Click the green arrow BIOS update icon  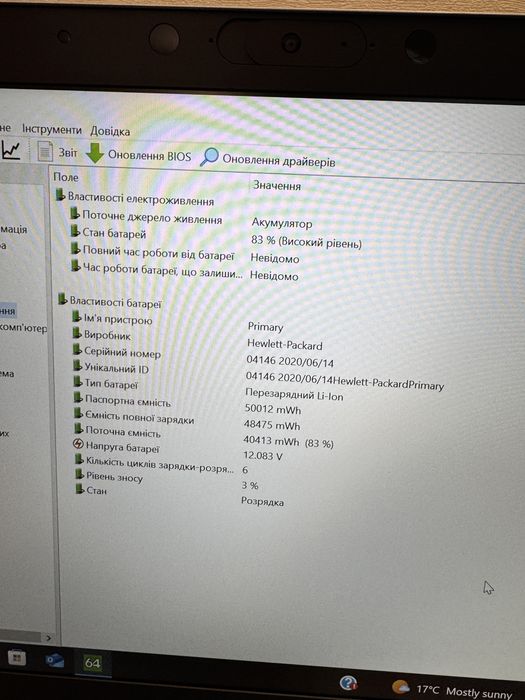(x=95, y=153)
